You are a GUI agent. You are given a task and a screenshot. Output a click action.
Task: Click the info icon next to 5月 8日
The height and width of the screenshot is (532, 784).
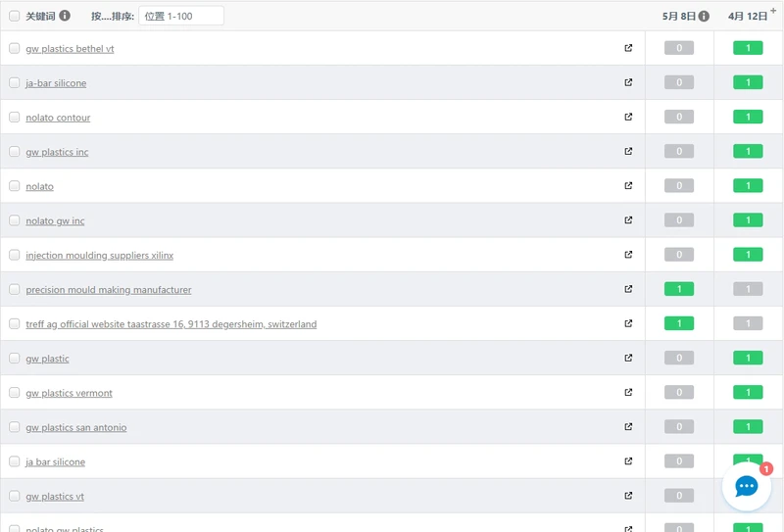(704, 16)
